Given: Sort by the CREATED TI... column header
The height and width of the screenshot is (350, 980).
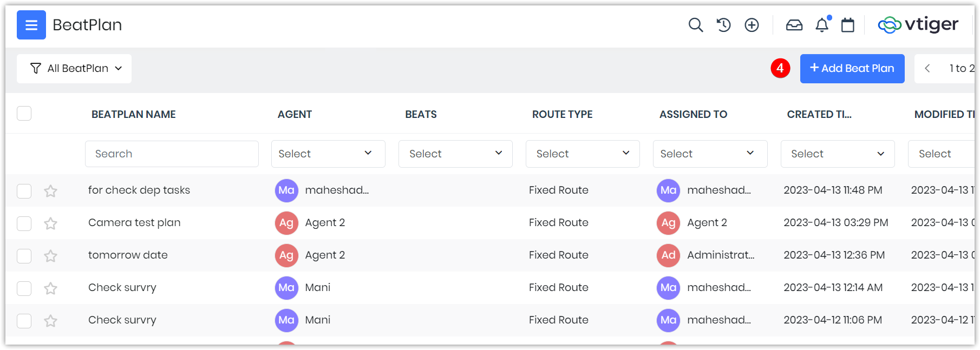Looking at the screenshot, I should [x=819, y=114].
